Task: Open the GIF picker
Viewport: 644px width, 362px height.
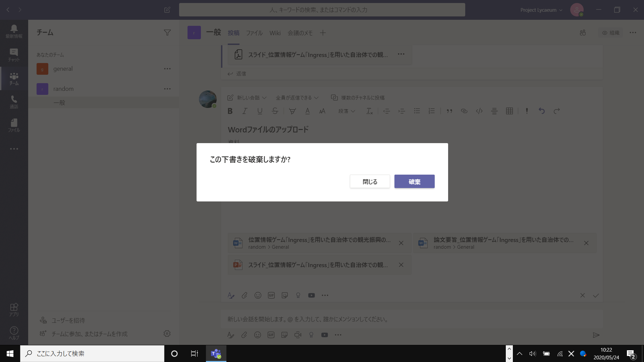Action: pos(271,295)
